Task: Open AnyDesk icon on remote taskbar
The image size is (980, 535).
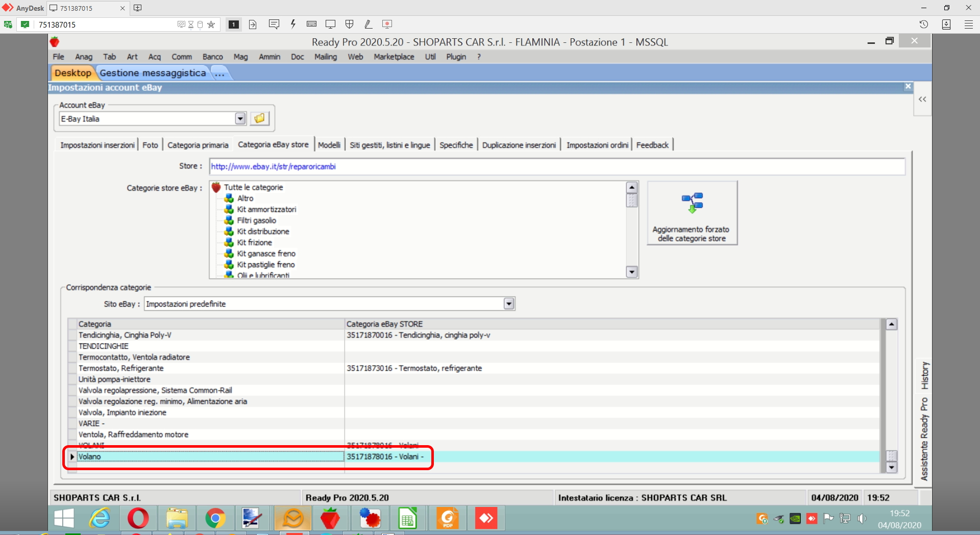Action: (486, 519)
